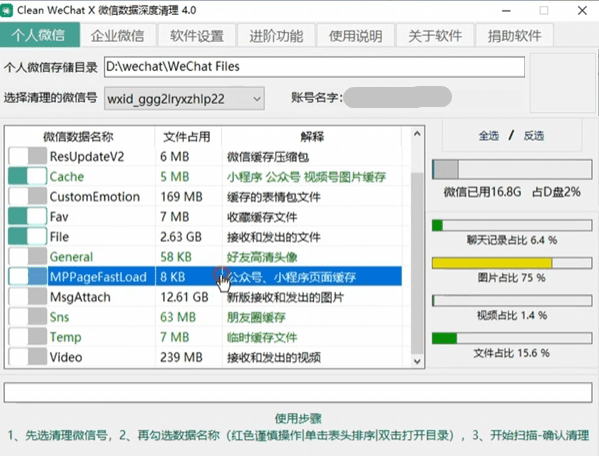Screen dimensions: 599x456
Task: Click the 2.63 GB size cell
Action: 181,237
